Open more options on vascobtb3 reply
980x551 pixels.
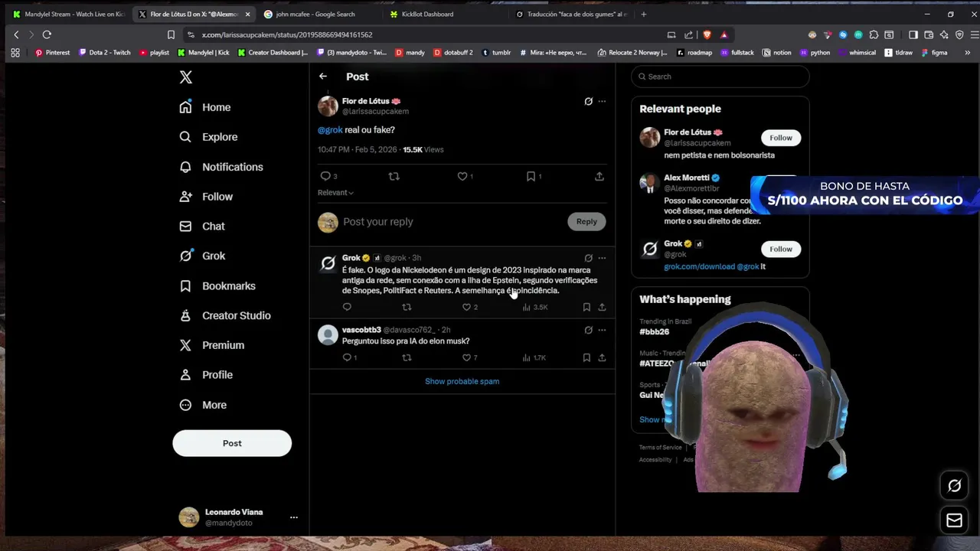coord(602,330)
